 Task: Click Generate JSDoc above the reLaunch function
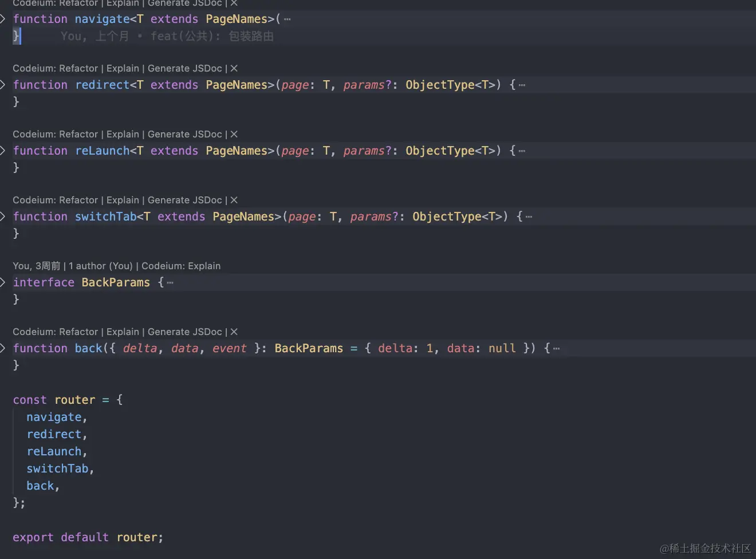[184, 134]
